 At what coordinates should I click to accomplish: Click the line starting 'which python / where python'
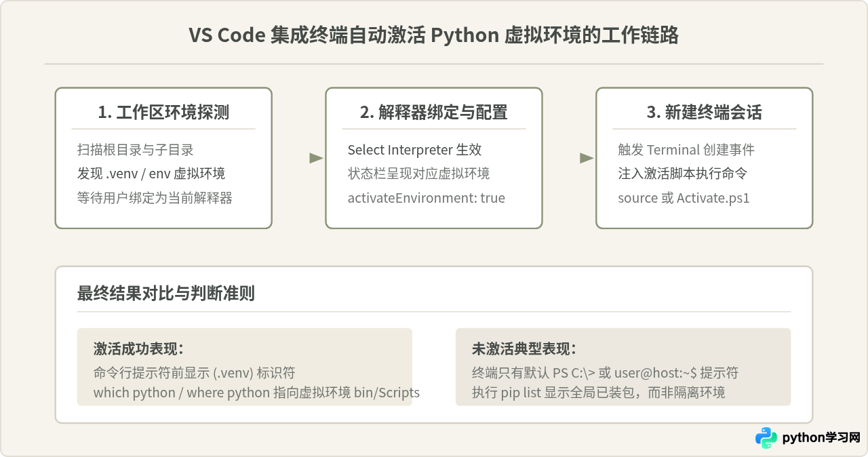coord(256,393)
